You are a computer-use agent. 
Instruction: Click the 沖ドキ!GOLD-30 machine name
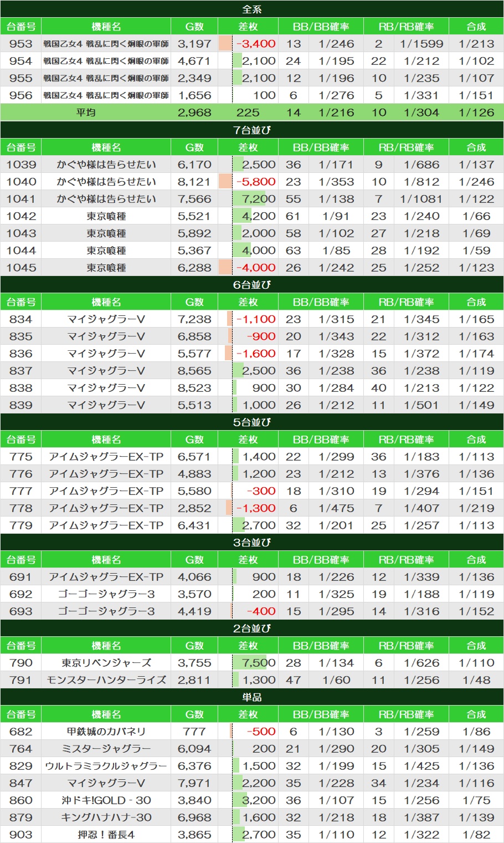(106, 800)
